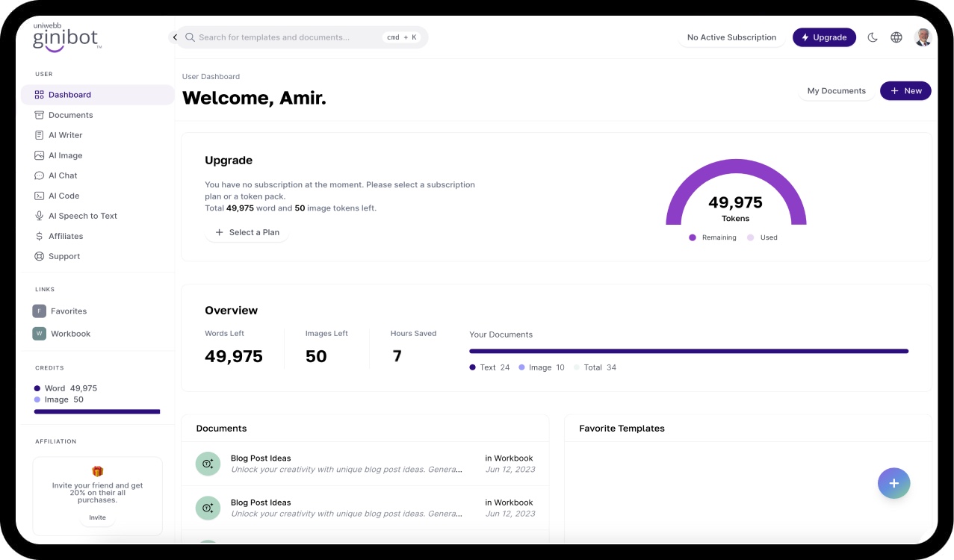Image resolution: width=954 pixels, height=560 pixels.
Task: Toggle dark mode with the moon icon
Action: [x=873, y=37]
